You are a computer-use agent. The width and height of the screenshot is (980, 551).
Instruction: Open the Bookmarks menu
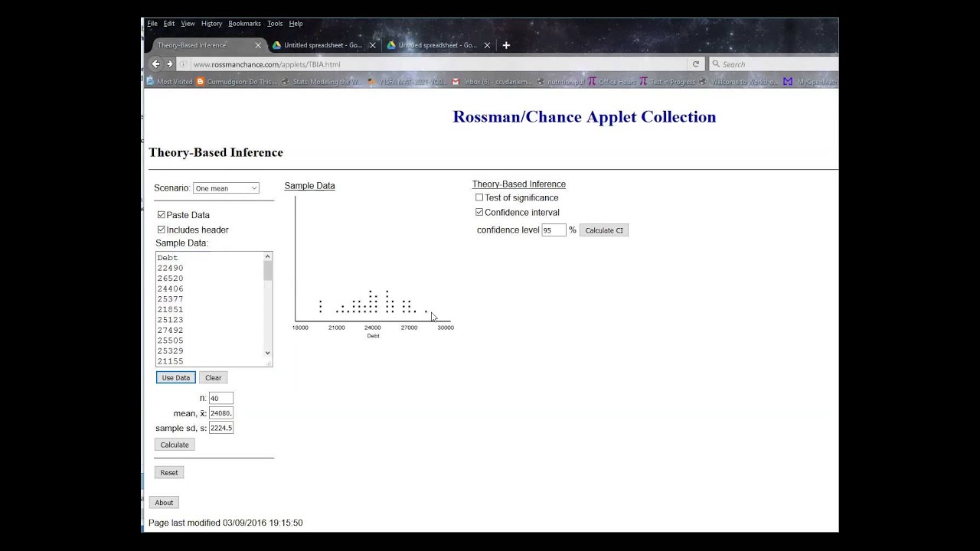pyautogui.click(x=244, y=24)
